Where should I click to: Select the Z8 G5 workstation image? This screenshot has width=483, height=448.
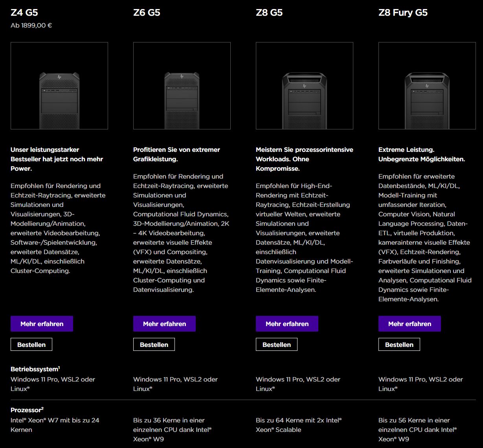click(305, 86)
